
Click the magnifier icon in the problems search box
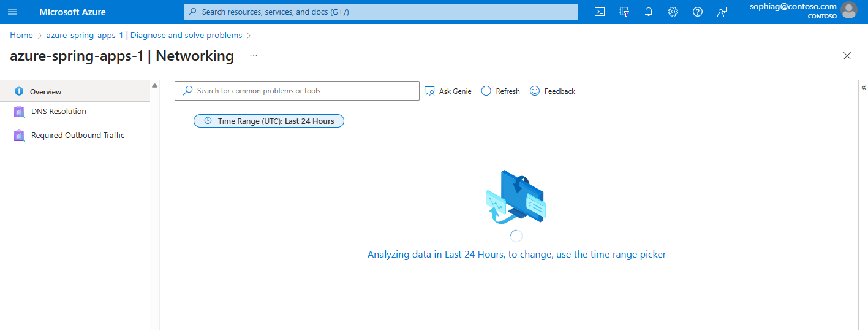coord(188,91)
